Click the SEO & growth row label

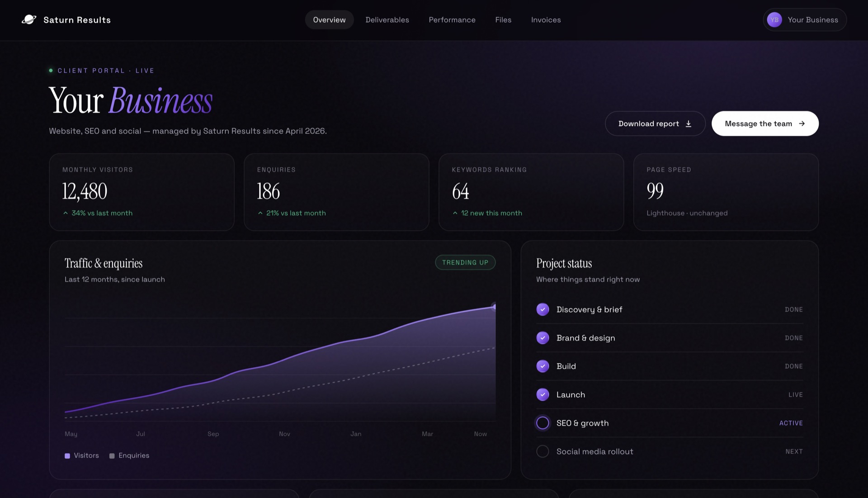[x=582, y=423]
